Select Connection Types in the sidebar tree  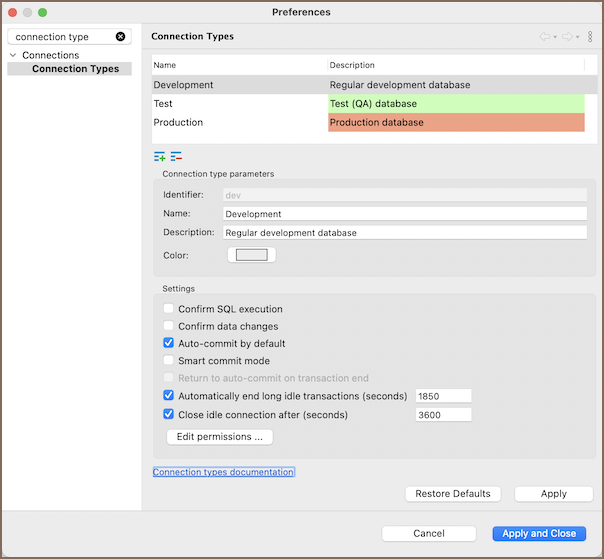[x=75, y=69]
